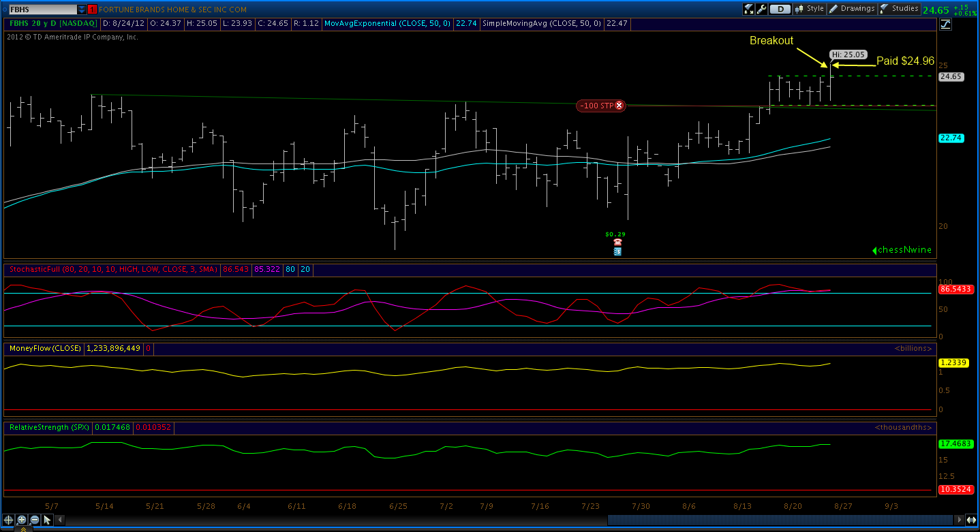Toggle the curve scale icon beside chart
The width and height of the screenshot is (980, 532).
945,25
